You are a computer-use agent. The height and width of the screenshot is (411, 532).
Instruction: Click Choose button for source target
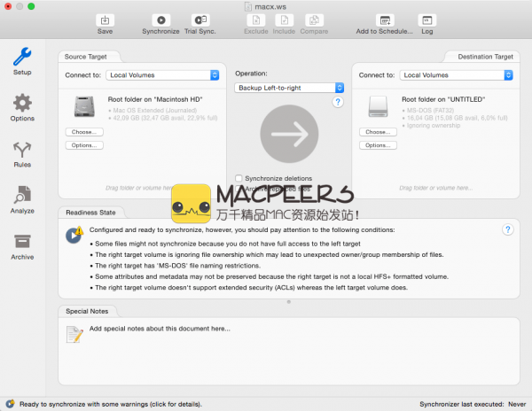point(84,132)
